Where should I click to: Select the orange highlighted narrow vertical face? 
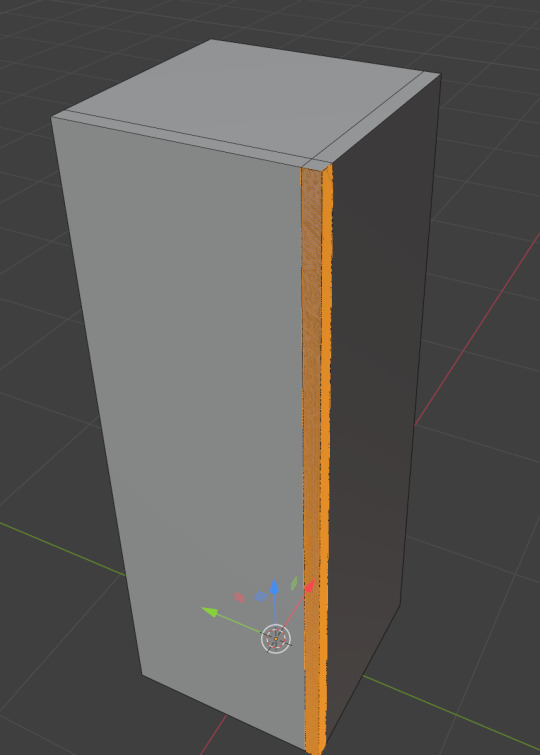pyautogui.click(x=317, y=457)
